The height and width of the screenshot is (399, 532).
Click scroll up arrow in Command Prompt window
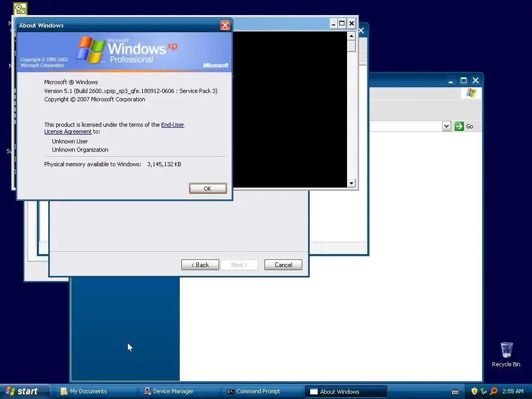[x=351, y=36]
